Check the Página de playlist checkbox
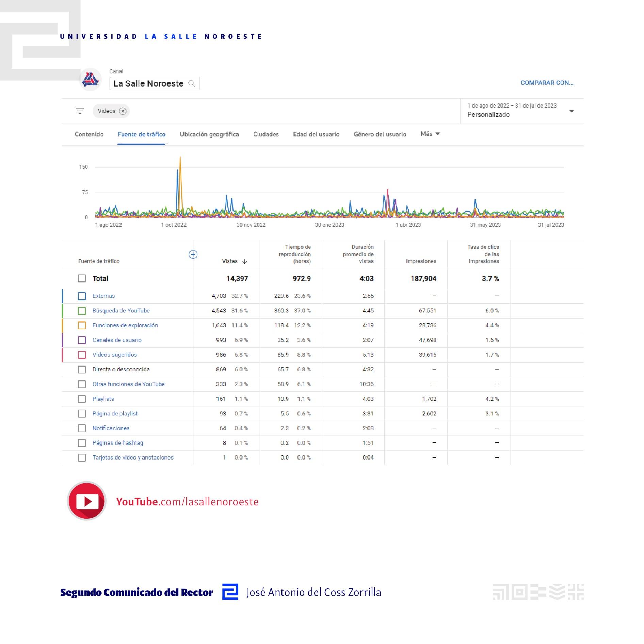 pyautogui.click(x=82, y=414)
